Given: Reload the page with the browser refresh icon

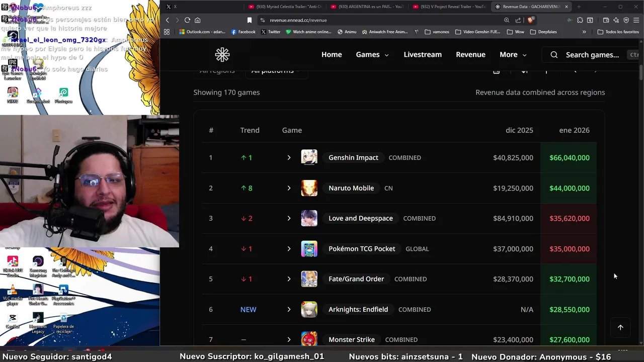Looking at the screenshot, I should 187,20.
